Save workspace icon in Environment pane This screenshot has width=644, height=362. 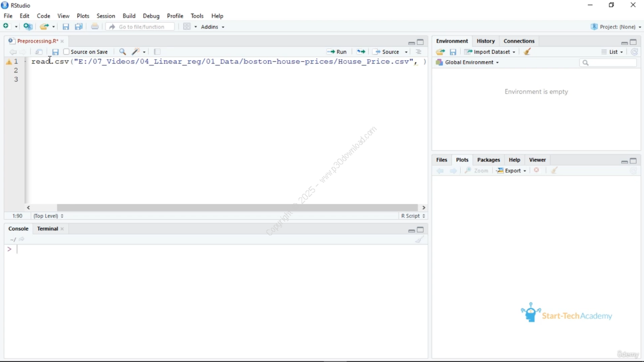(453, 52)
